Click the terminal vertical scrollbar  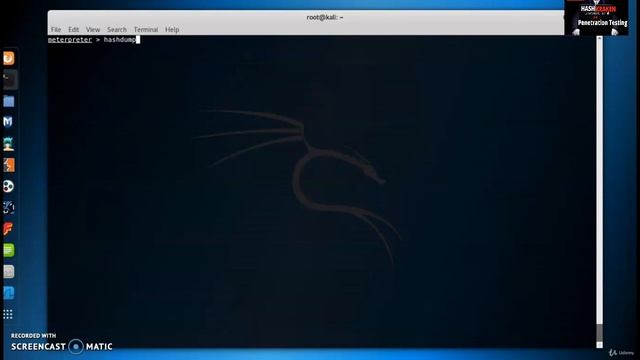599,192
